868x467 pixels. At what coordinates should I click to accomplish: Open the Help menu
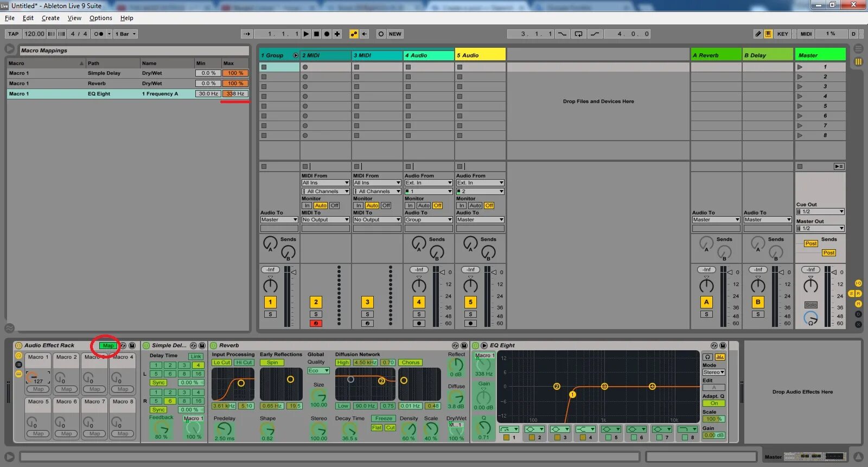126,18
